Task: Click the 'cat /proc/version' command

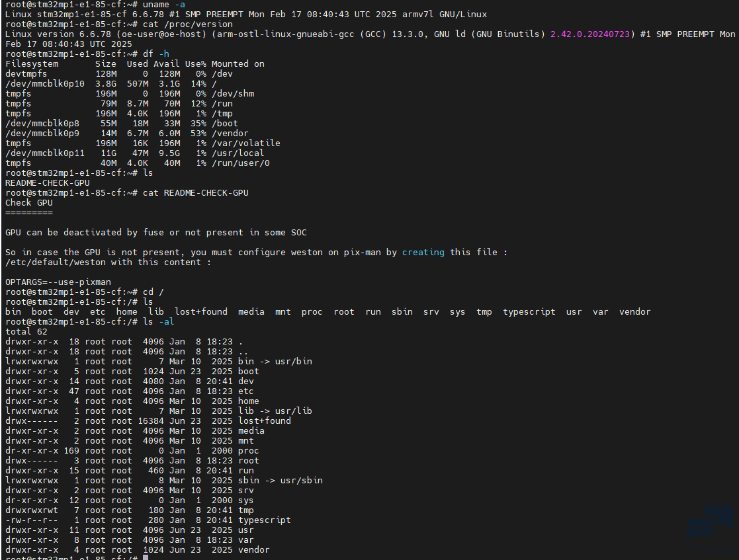Action: click(x=188, y=24)
